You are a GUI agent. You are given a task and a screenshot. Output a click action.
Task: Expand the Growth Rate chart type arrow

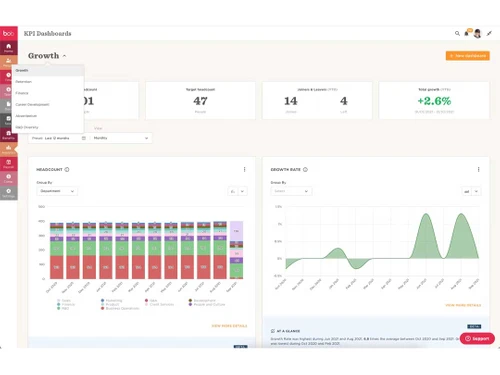(476, 191)
